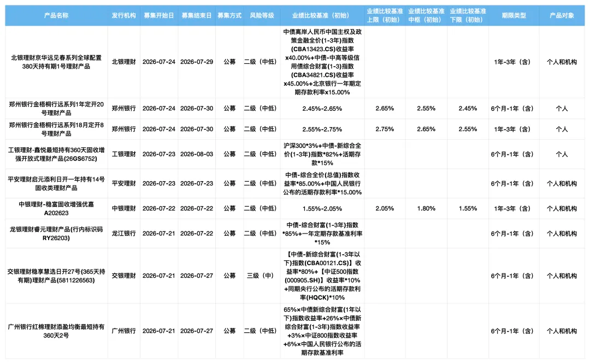590x364 pixels.
Task: Click upper limit 2.75%
Action: pos(385,129)
